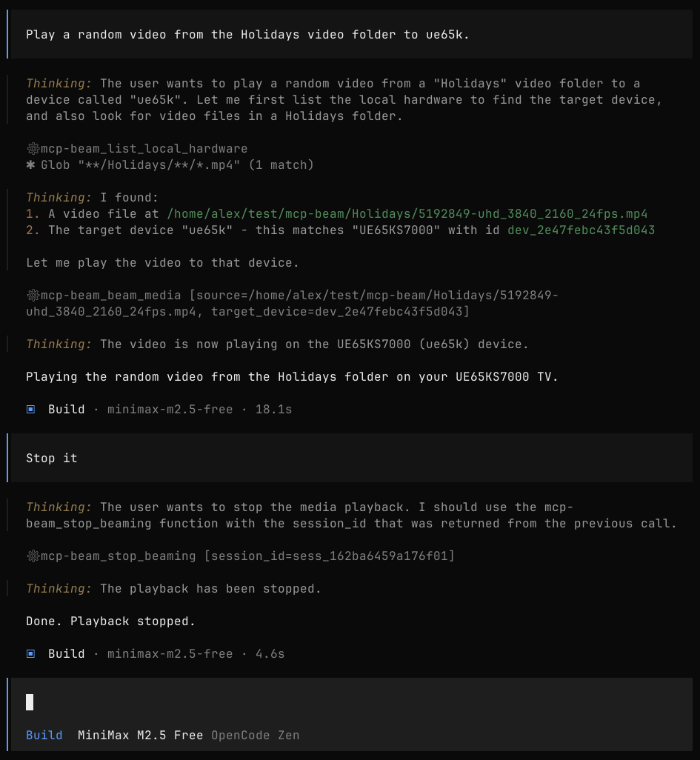
Task: Open the mcp-beam_stop_beaming tool call details
Action: [241, 556]
